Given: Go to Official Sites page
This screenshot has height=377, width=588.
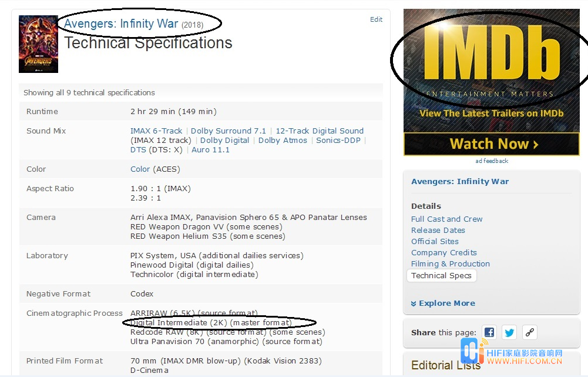Looking at the screenshot, I should coord(435,242).
